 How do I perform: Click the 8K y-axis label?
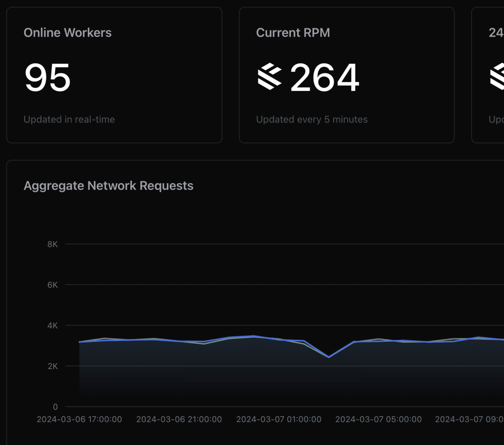(53, 244)
